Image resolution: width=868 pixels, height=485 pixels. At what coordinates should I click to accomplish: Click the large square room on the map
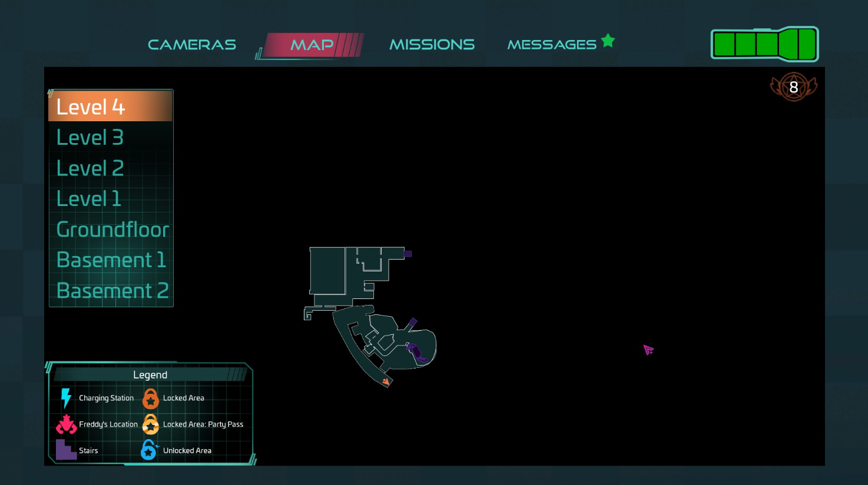327,270
